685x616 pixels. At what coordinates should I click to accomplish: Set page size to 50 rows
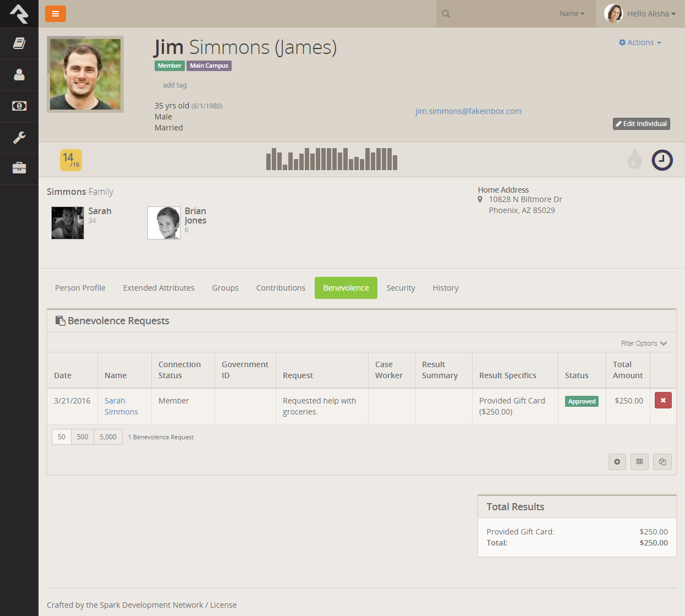pyautogui.click(x=62, y=437)
